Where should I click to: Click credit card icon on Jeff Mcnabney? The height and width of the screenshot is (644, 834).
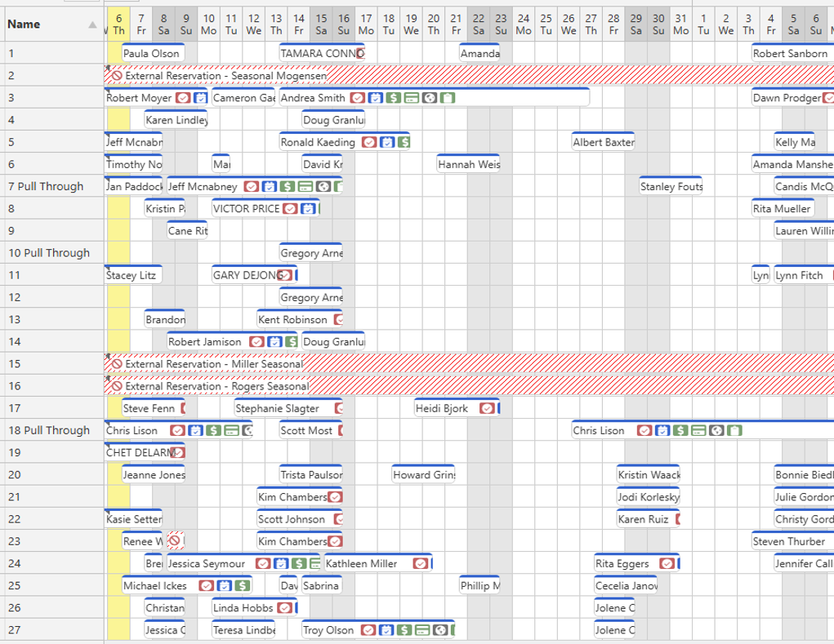pyautogui.click(x=306, y=186)
